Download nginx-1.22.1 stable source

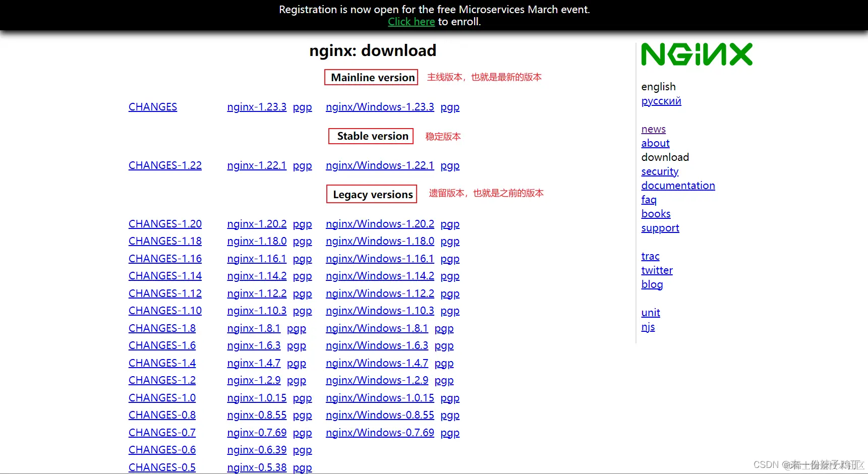(257, 165)
